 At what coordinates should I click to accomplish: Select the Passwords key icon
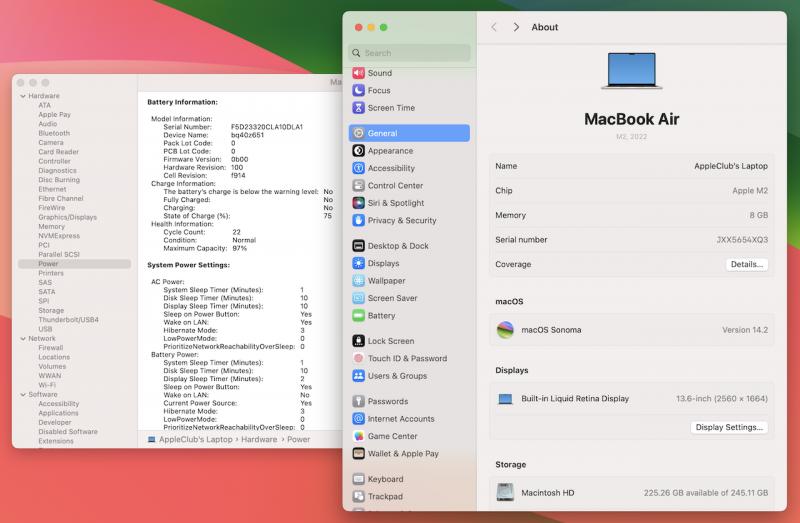[x=358, y=401]
